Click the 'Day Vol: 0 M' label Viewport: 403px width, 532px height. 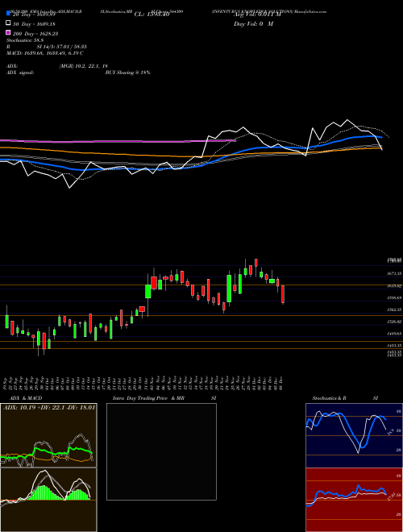point(253,23)
